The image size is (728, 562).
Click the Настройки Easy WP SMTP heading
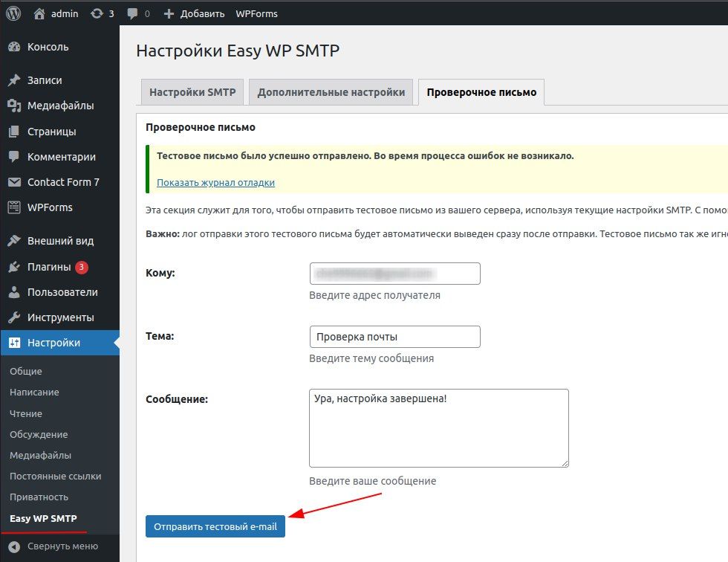[x=238, y=51]
